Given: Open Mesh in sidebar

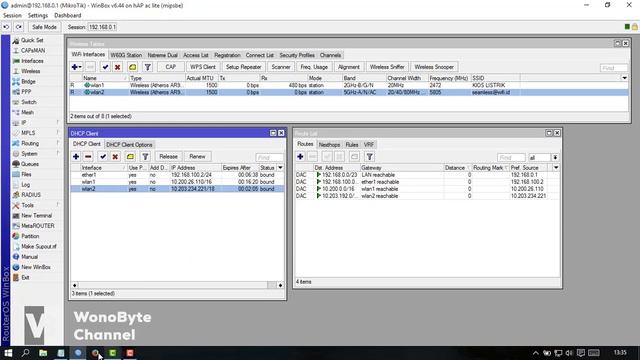Looking at the screenshot, I should point(27,112).
